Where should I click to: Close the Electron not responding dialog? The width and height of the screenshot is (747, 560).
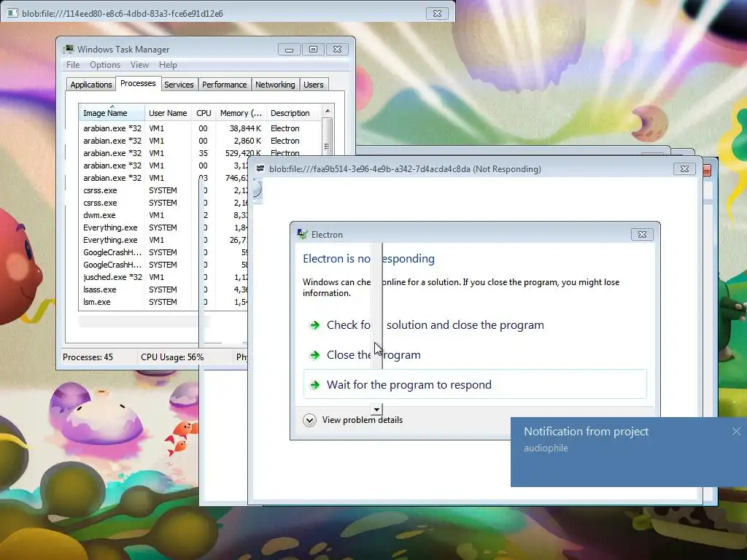(x=642, y=234)
